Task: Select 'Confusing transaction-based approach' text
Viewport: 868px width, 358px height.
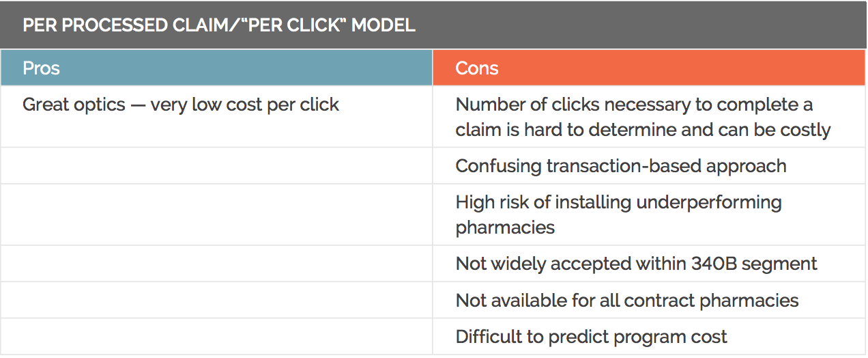Action: pyautogui.click(x=621, y=166)
